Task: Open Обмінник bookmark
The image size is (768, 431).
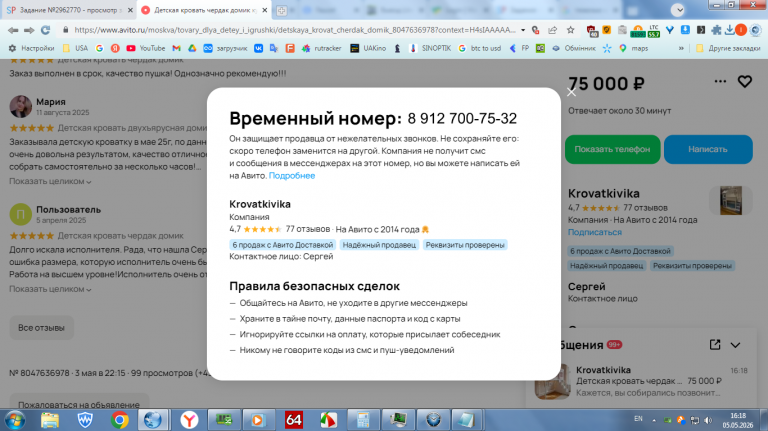Action: point(574,48)
